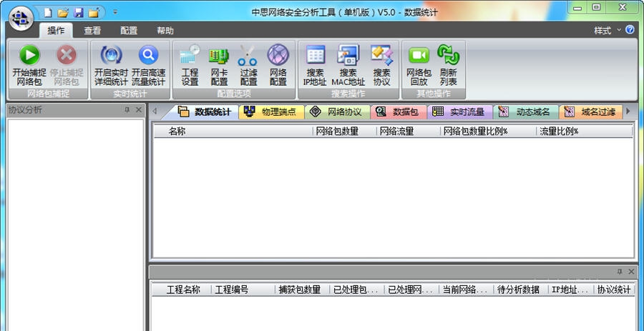Open the quick access toolbar customize dropdown
Image resolution: width=644 pixels, height=331 pixels.
[115, 13]
